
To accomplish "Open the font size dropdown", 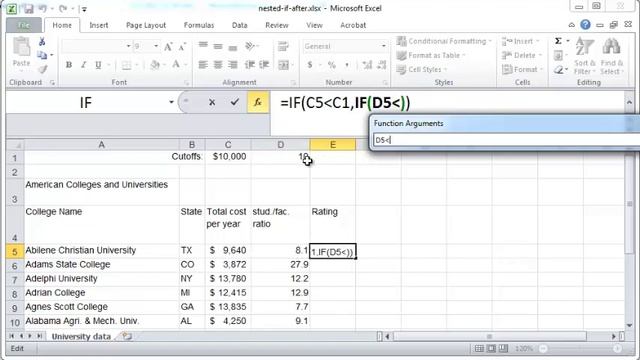I will 156,46.
